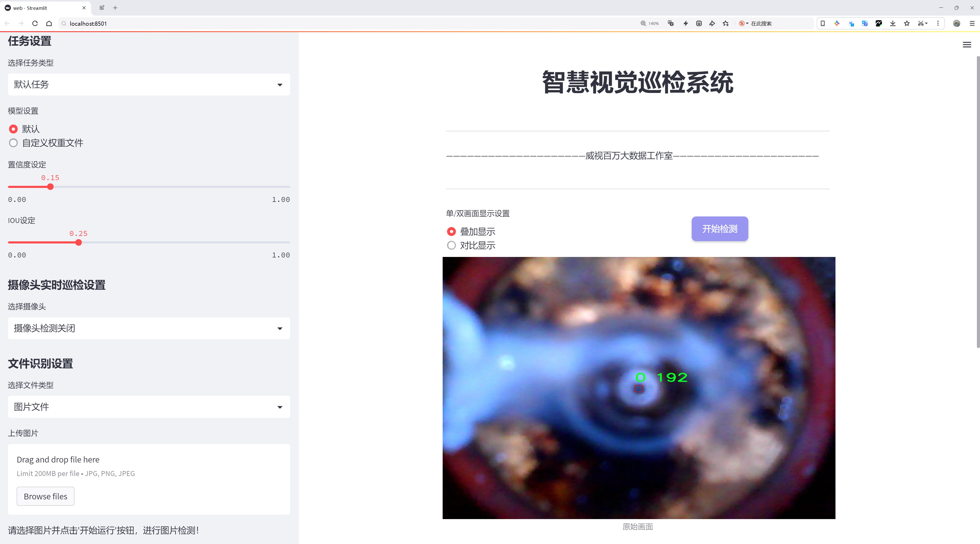The height and width of the screenshot is (544, 980).
Task: Click the user profile avatar
Action: (x=956, y=23)
